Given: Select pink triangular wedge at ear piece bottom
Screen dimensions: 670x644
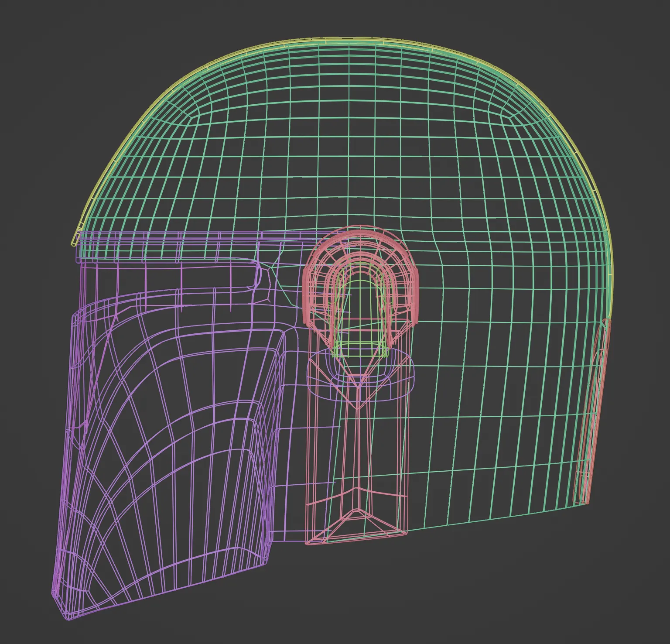Looking at the screenshot, I should pos(358,524).
